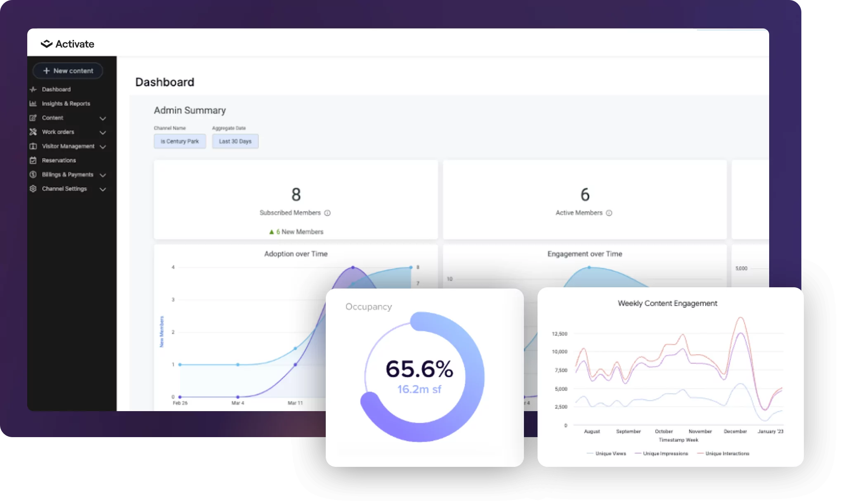Click the Visitor Management badge icon
The height and width of the screenshot is (504, 841).
click(33, 146)
